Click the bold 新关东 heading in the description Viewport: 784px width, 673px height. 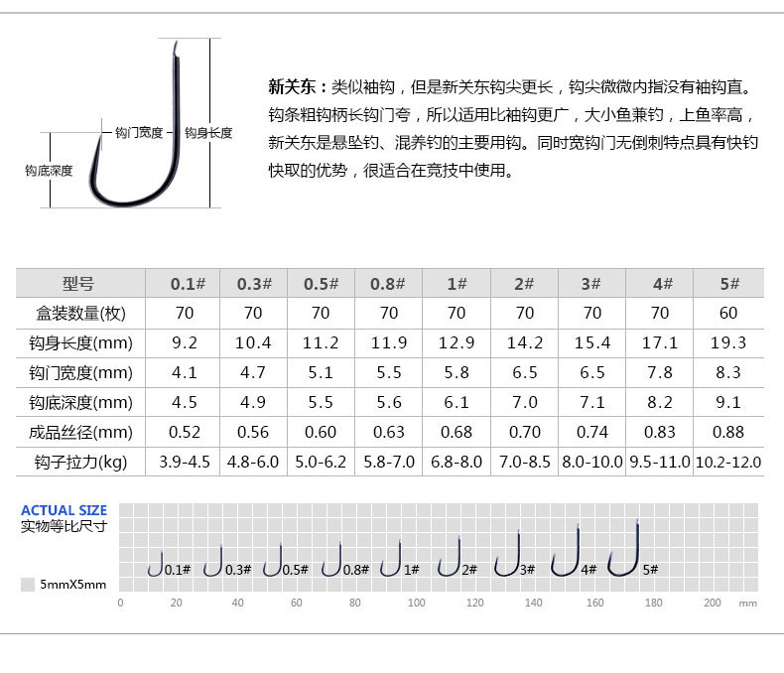click(292, 87)
